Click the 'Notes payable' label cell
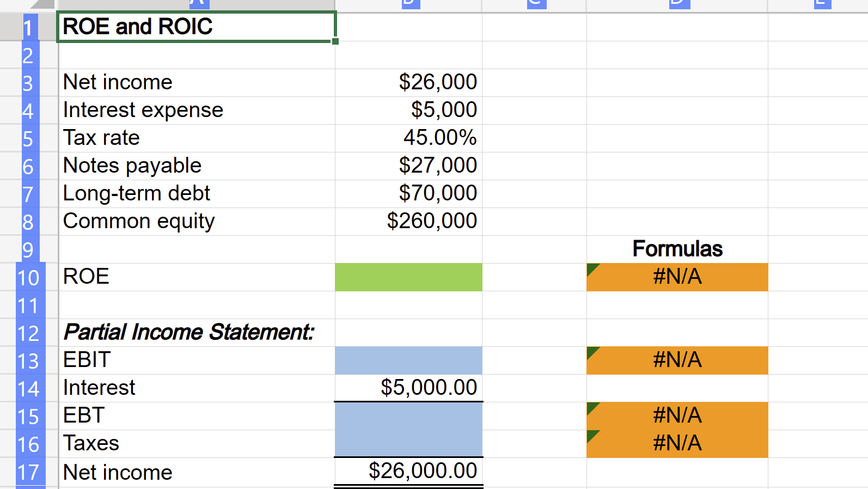 pyautogui.click(x=197, y=166)
